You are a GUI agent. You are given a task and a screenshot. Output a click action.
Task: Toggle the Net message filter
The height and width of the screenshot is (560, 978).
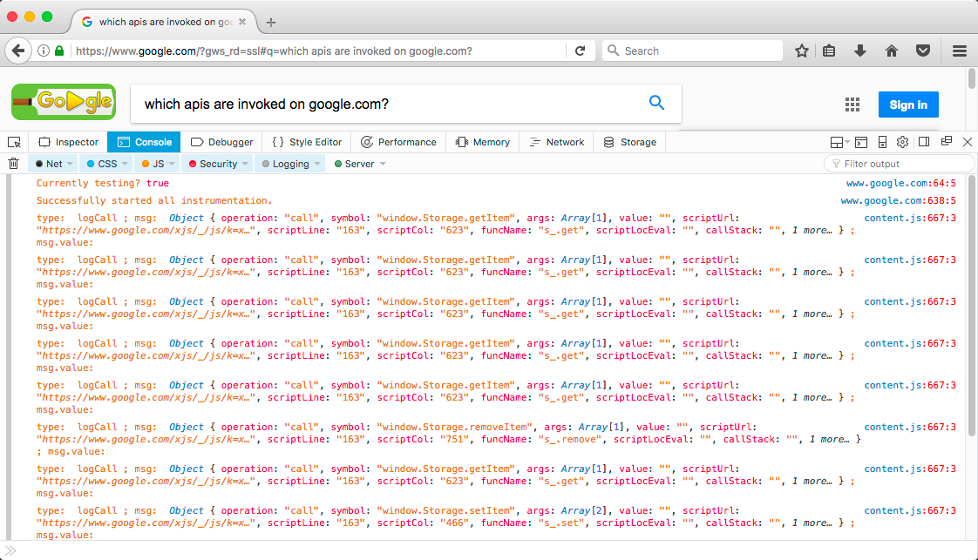(49, 164)
